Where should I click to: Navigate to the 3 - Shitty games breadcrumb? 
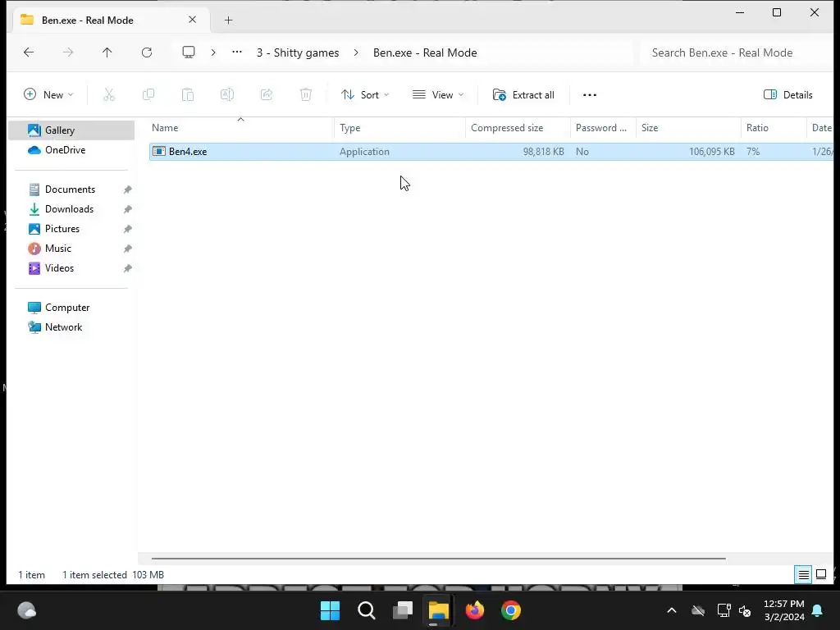tap(297, 52)
